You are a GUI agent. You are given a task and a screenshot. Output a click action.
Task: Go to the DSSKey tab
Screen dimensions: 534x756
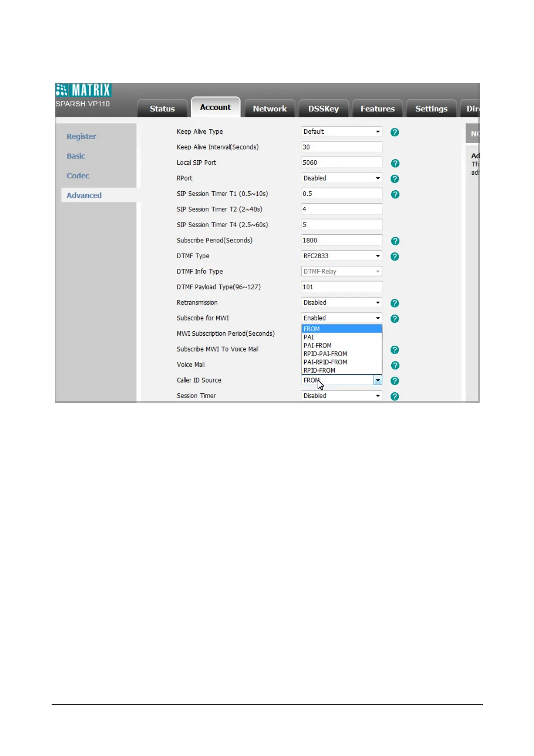click(324, 109)
